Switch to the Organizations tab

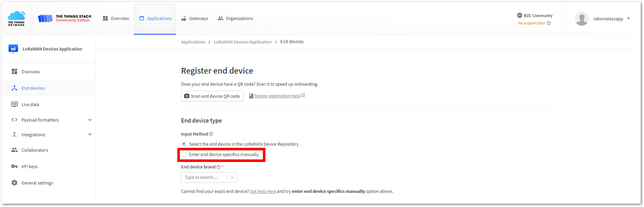pyautogui.click(x=235, y=19)
